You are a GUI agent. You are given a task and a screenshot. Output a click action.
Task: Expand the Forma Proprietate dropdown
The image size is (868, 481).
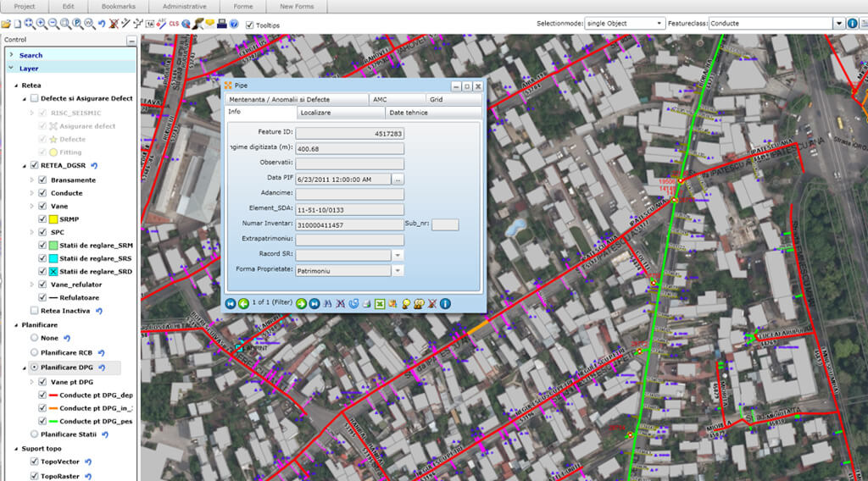pos(398,271)
